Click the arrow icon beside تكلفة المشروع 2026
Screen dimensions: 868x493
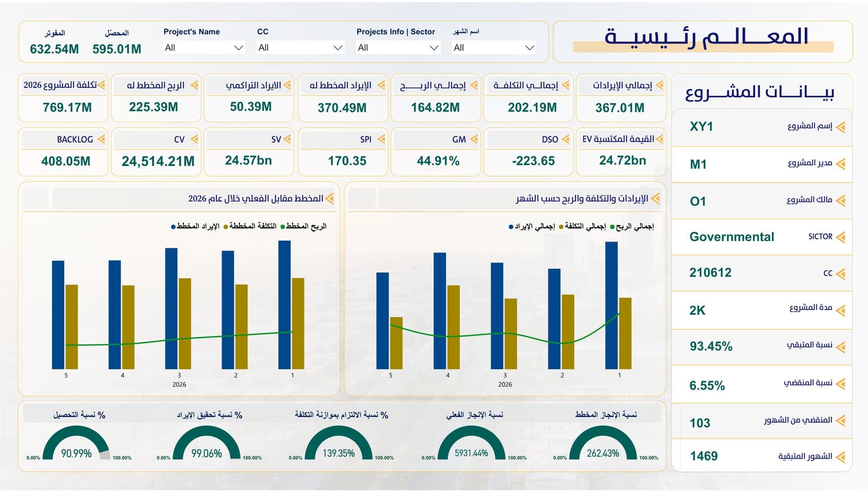point(102,85)
